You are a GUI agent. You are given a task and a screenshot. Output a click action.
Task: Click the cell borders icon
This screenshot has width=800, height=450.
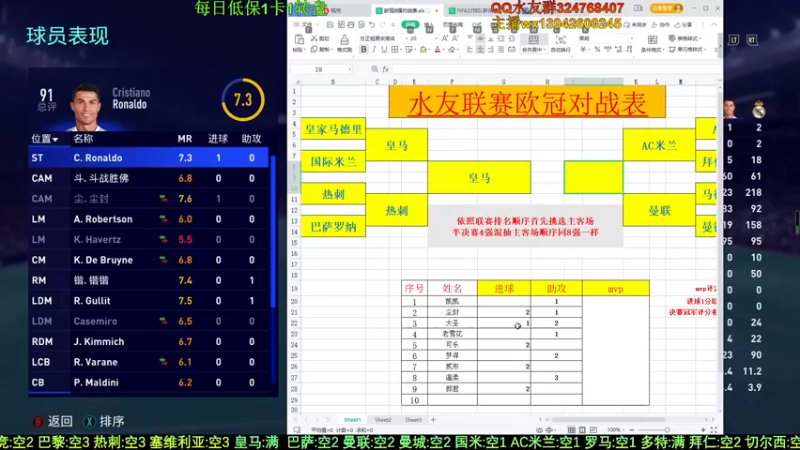(x=394, y=49)
